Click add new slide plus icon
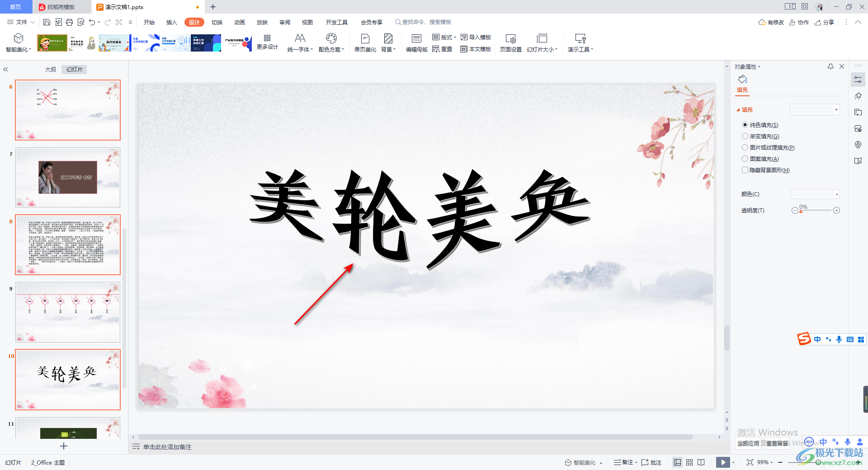The width and height of the screenshot is (868, 470). [x=64, y=446]
